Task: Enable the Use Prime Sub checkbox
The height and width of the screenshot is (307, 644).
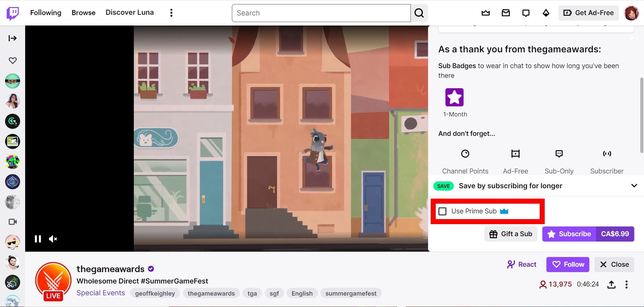Action: (443, 211)
